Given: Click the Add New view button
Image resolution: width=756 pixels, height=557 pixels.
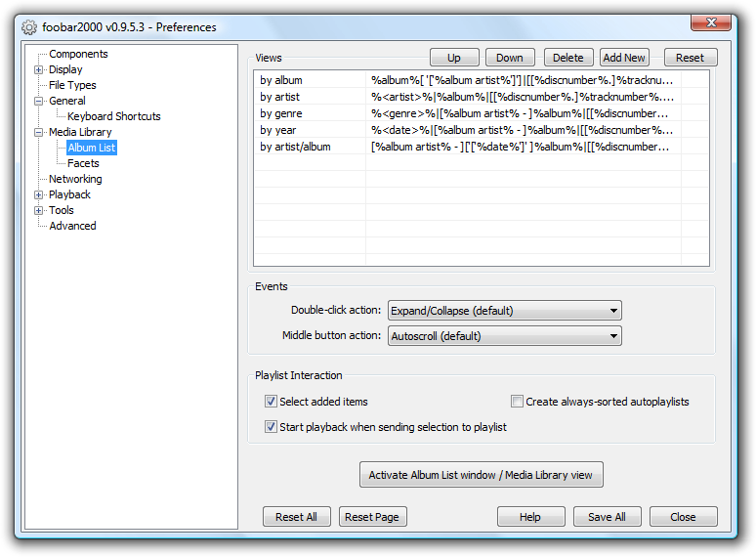Looking at the screenshot, I should click(x=624, y=58).
